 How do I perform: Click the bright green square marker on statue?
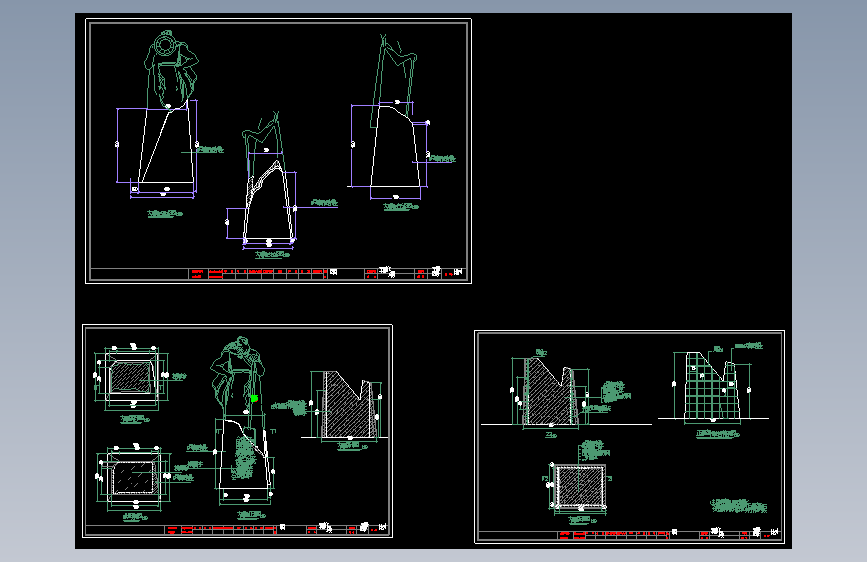coord(254,398)
